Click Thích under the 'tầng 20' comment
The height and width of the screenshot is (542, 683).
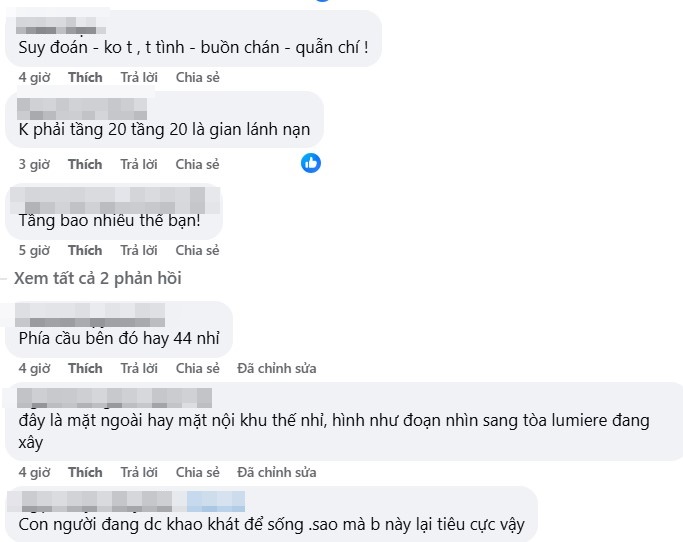click(85, 164)
